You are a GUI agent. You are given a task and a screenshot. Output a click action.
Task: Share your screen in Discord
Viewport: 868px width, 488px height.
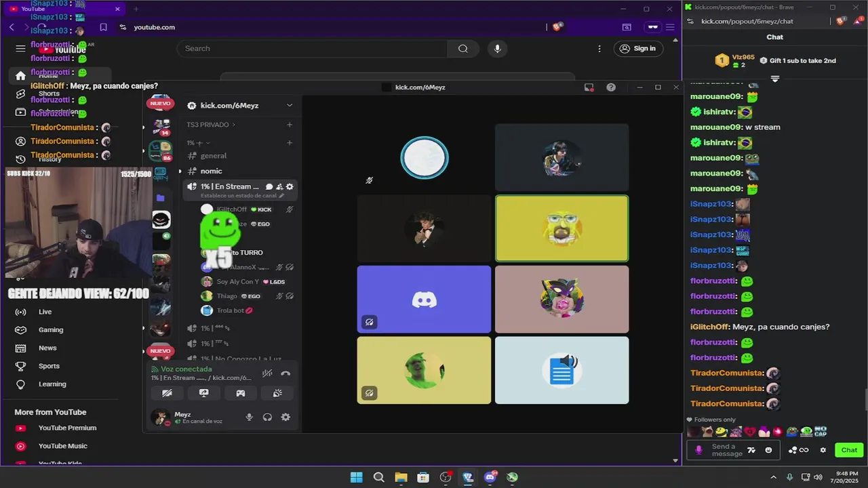[203, 393]
